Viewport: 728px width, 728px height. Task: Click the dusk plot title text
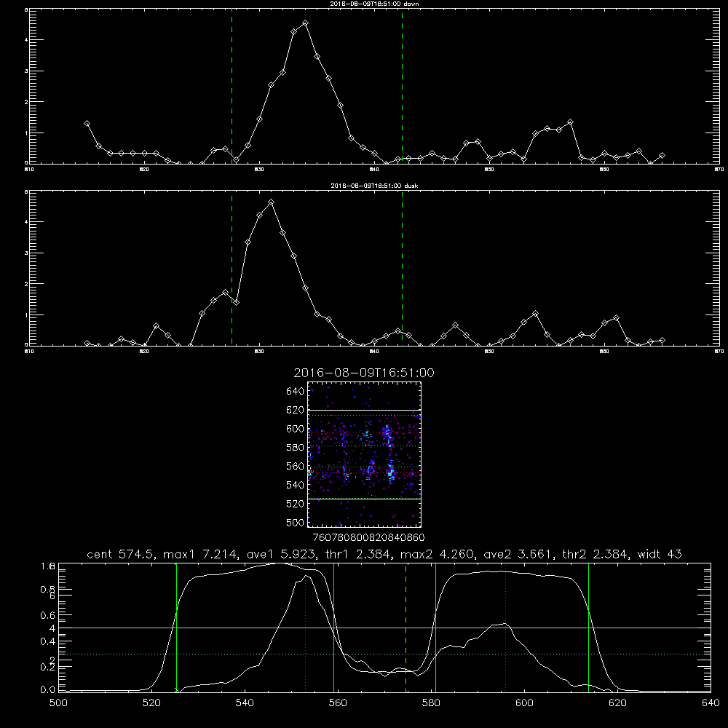pyautogui.click(x=374, y=186)
